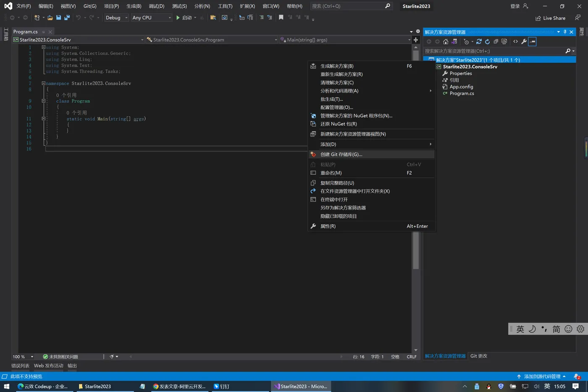This screenshot has height=392, width=588.
Task: Pin the Solution Explorer panel
Action: (x=565, y=32)
